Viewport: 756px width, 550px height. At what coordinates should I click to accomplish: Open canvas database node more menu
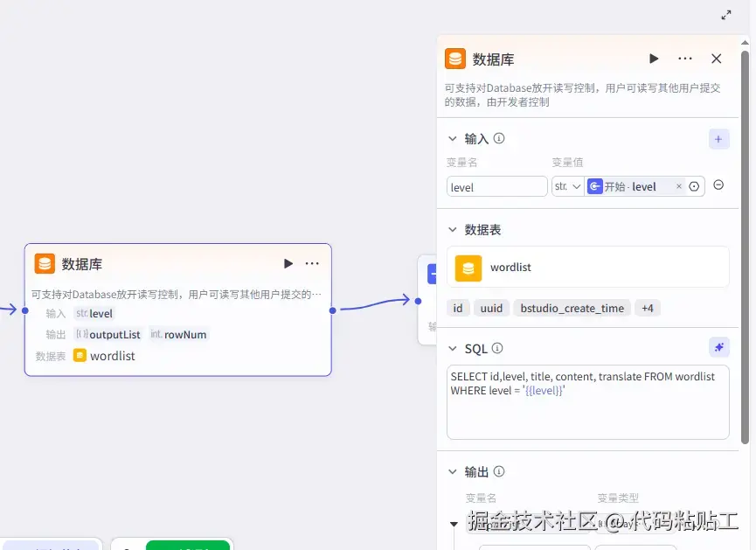312,263
